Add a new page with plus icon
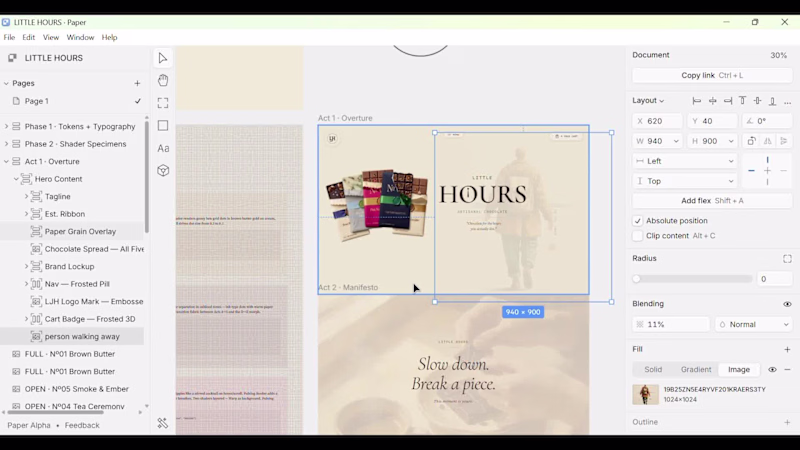The height and width of the screenshot is (450, 800). [137, 83]
